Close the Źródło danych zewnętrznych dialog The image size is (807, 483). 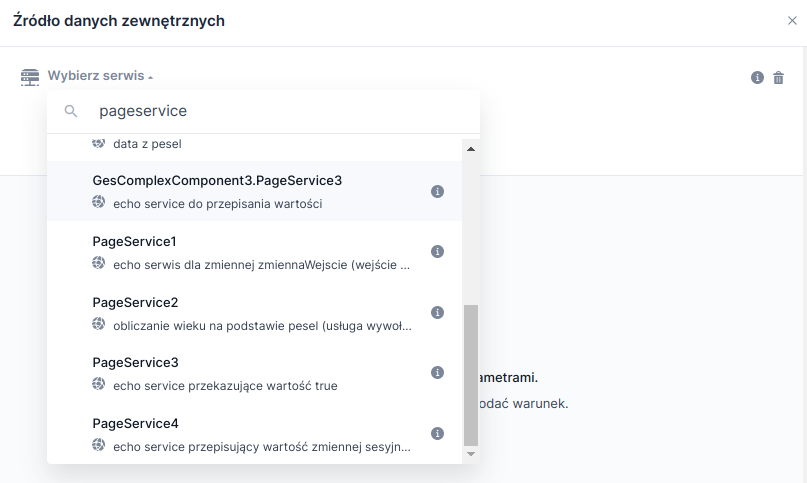coord(792,21)
